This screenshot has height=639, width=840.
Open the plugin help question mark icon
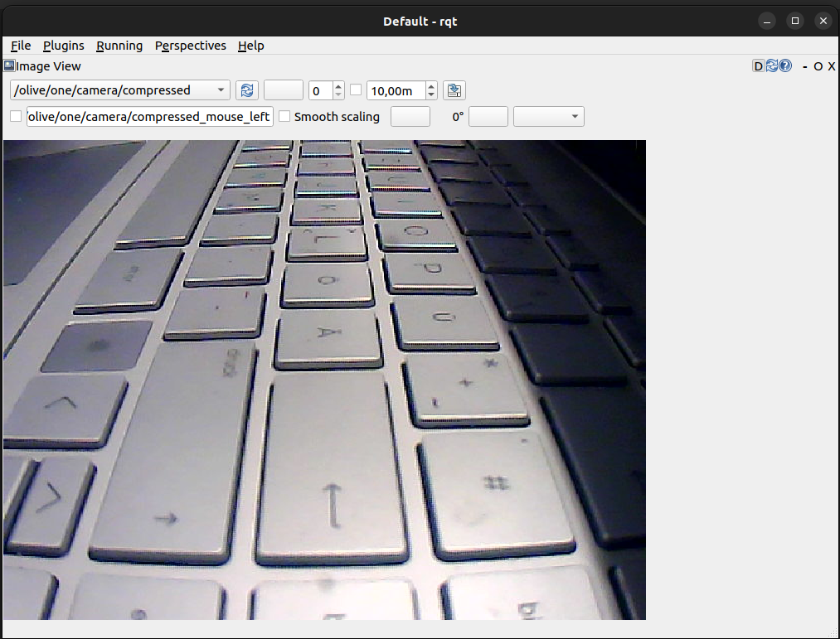784,66
